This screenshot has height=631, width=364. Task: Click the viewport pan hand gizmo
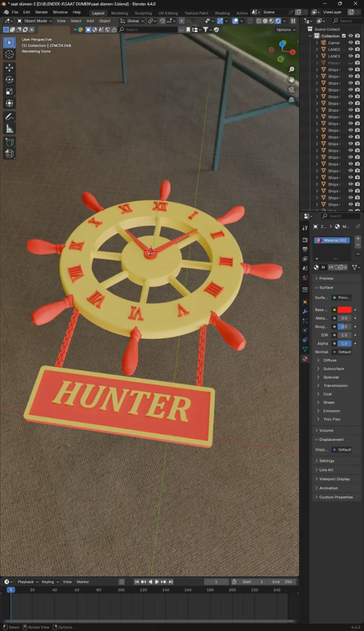[x=291, y=80]
